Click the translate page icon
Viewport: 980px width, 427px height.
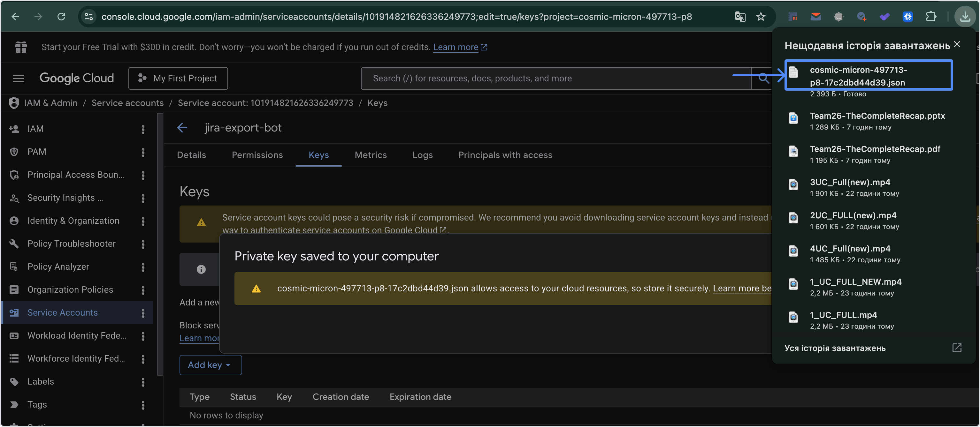pos(740,16)
